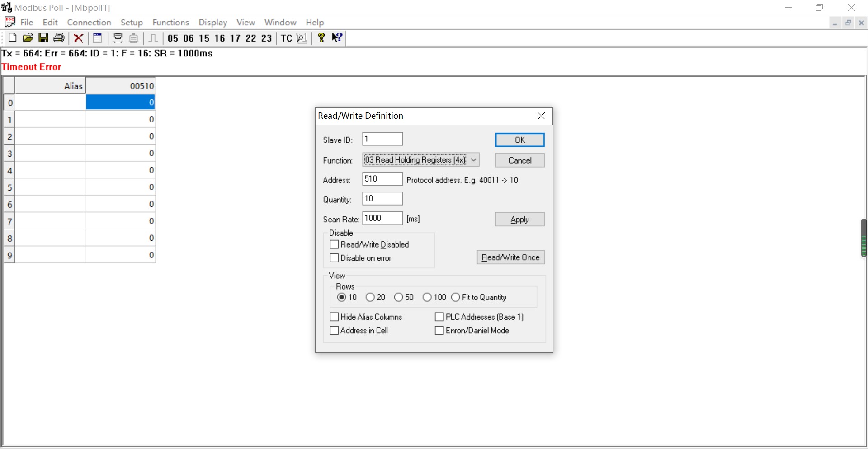868x449 pixels.
Task: Open the View menu
Action: [245, 22]
